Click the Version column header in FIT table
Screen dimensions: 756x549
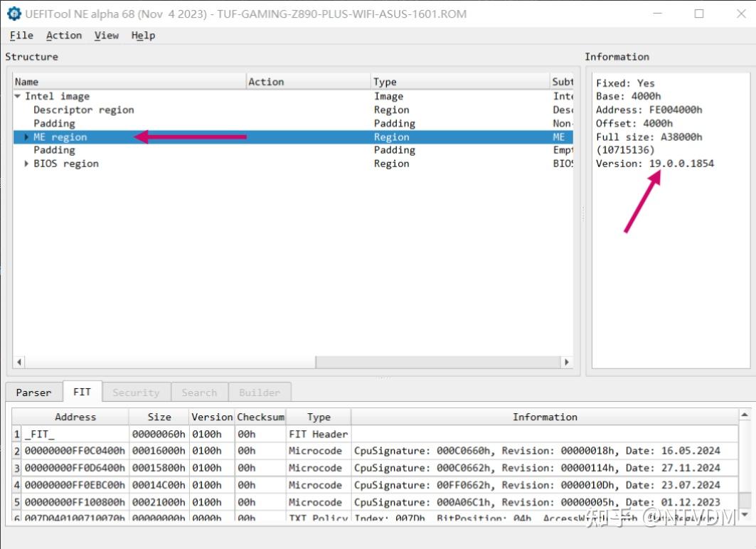[212, 417]
